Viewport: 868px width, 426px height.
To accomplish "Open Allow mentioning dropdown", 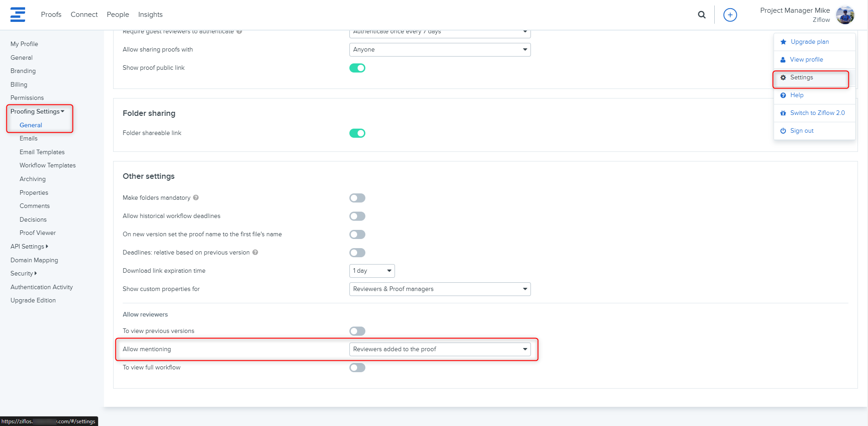I will 440,349.
